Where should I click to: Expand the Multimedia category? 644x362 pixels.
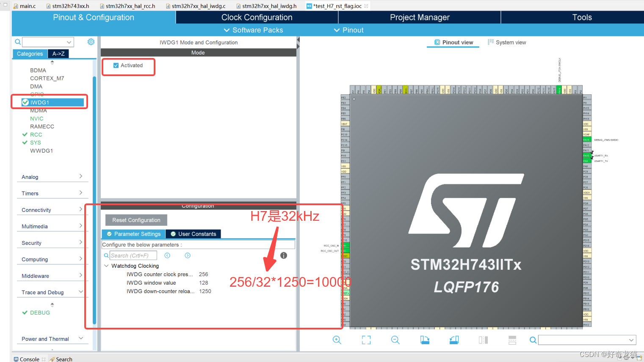point(53,226)
